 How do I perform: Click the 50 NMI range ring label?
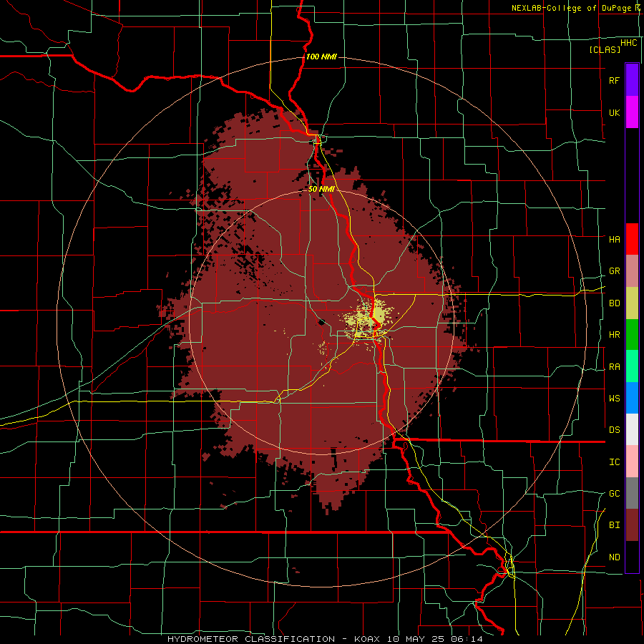321,190
